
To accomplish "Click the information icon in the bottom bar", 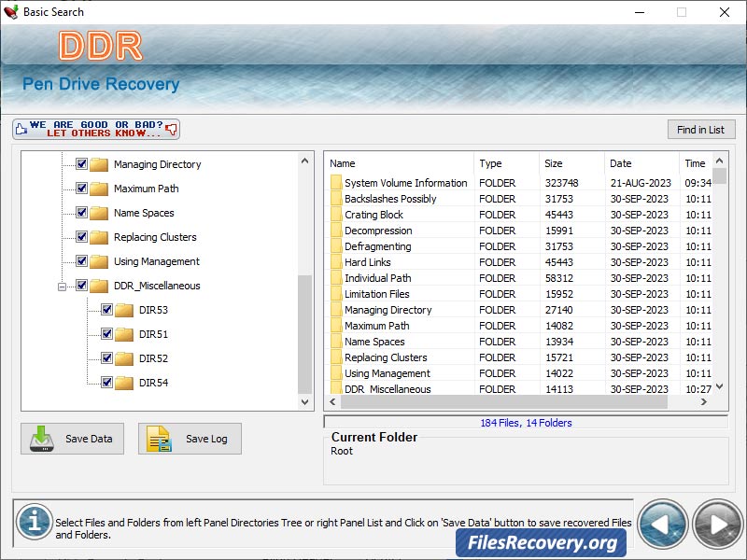I will 35,523.
